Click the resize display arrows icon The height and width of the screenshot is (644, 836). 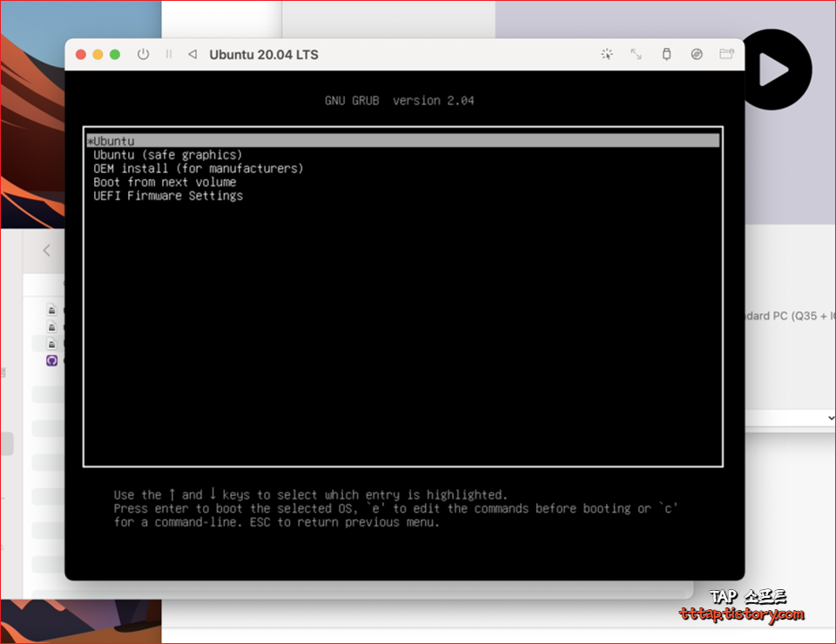click(x=636, y=54)
